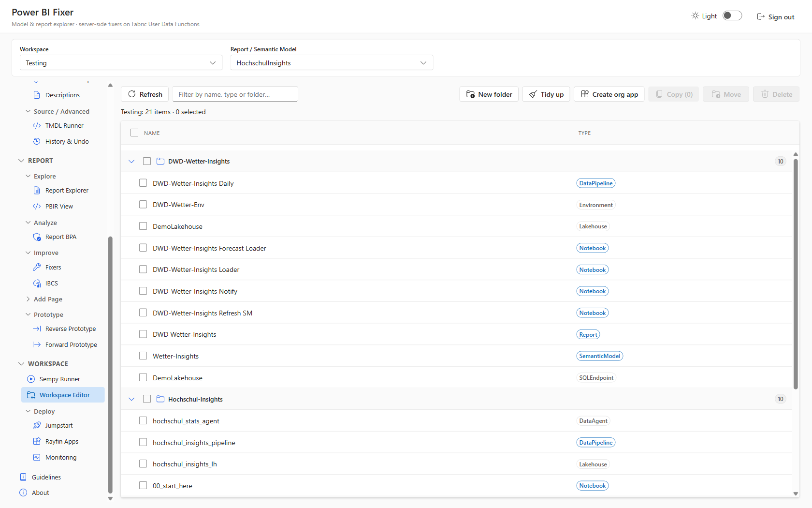812x508 pixels.
Task: Tick the DWD-Wetter-Env checkbox
Action: click(x=143, y=205)
